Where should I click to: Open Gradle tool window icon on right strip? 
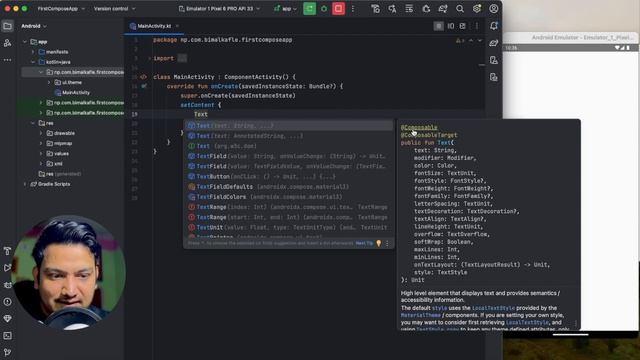pyautogui.click(x=494, y=43)
